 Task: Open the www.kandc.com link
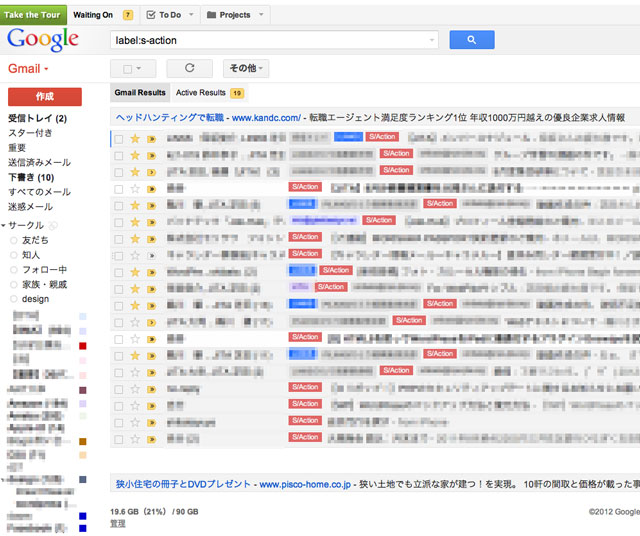(266, 118)
